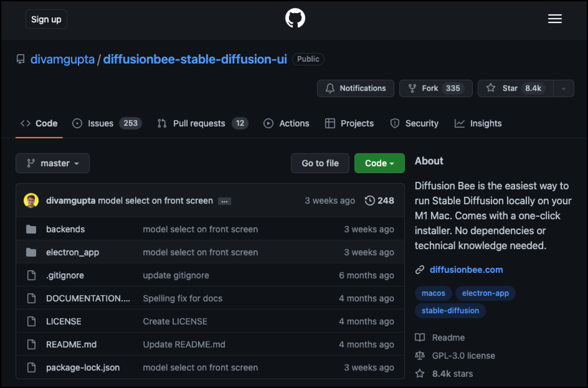Click the commit history clock icon
This screenshot has height=388, width=588.
click(x=370, y=201)
